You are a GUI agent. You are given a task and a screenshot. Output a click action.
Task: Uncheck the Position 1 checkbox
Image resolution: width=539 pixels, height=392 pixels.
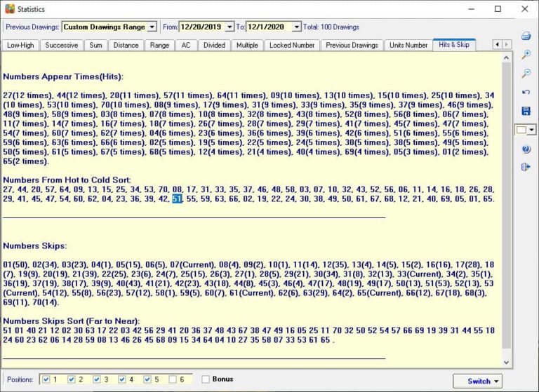46,379
